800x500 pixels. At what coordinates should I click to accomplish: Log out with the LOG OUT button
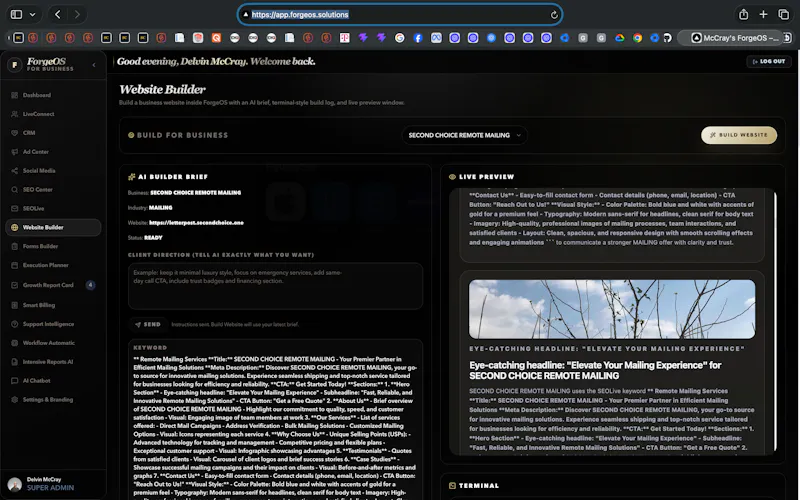769,61
